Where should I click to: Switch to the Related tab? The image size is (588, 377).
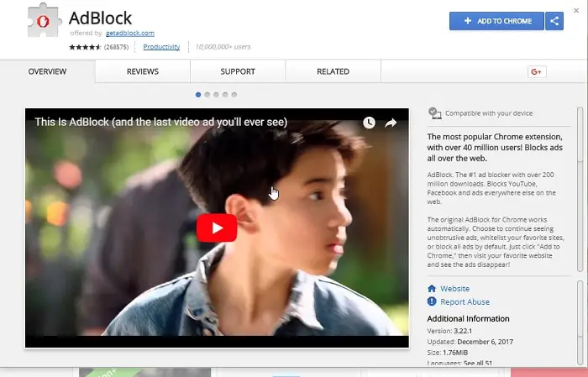pos(333,71)
